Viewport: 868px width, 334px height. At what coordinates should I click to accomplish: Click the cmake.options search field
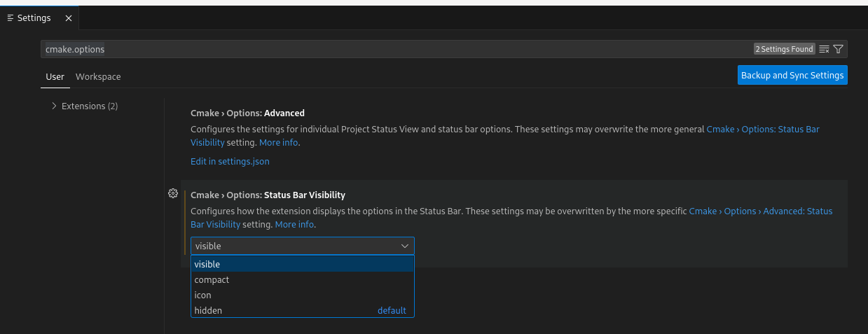coord(392,49)
